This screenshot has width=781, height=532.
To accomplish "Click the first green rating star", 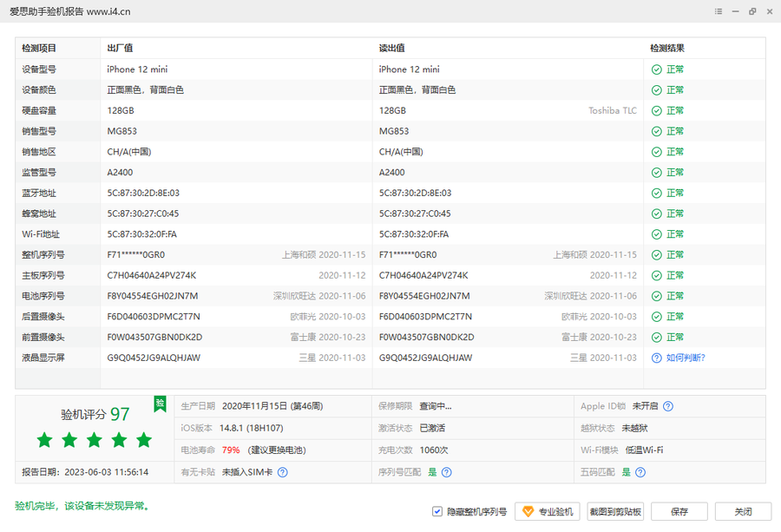I will [45, 440].
